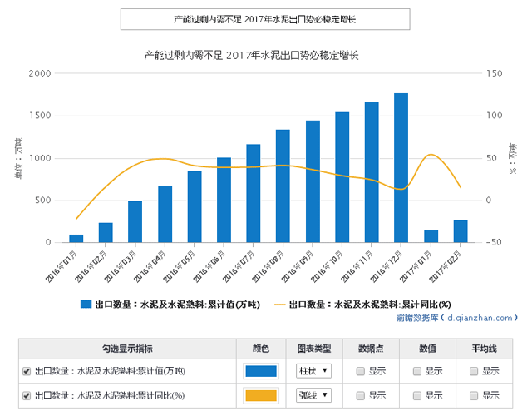Open the 弧线 chart type dropdown

[313, 394]
